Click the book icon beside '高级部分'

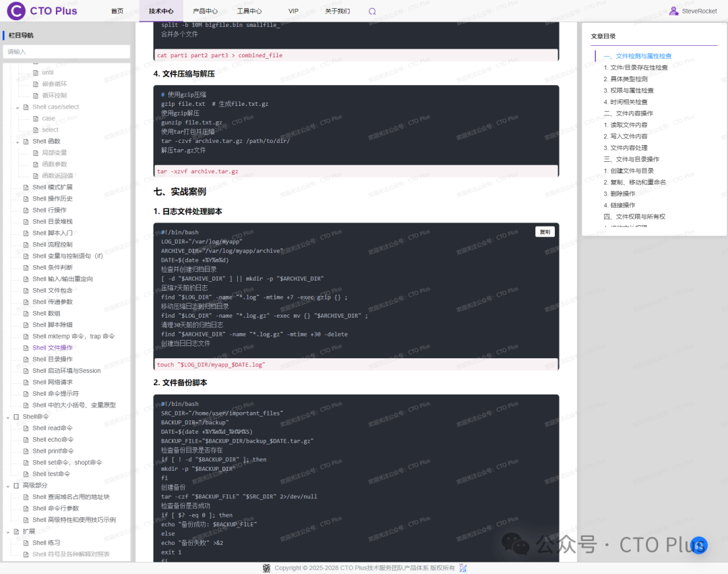[17, 485]
